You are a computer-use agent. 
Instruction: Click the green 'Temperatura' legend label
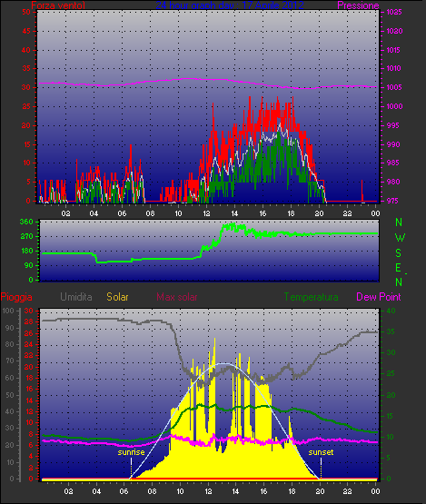click(312, 297)
